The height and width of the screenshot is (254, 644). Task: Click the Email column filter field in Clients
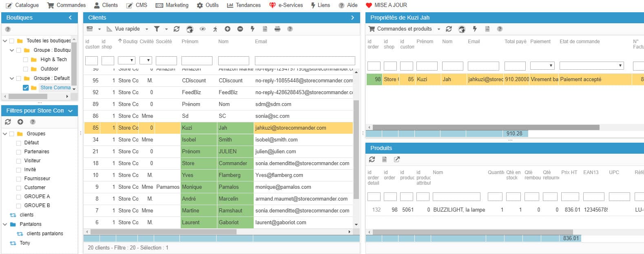click(305, 61)
